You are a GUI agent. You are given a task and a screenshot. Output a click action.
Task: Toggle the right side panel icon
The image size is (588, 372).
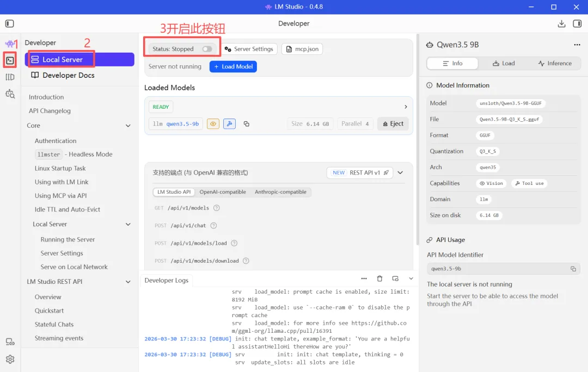tap(577, 23)
